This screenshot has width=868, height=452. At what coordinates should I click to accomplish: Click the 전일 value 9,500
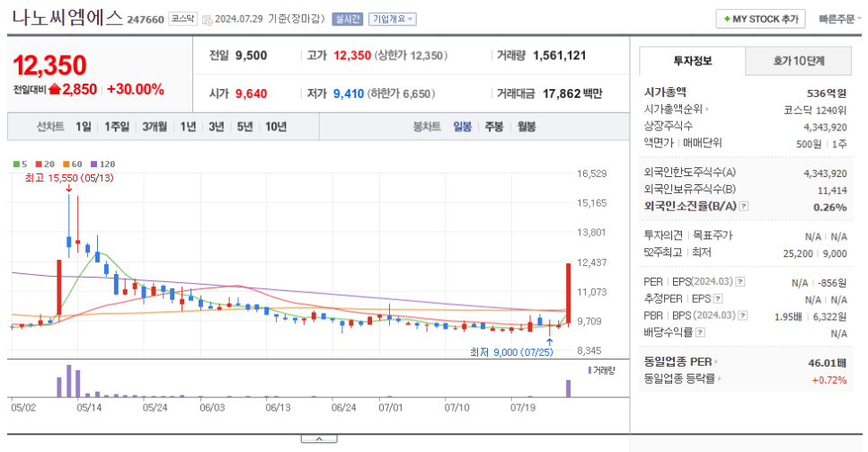252,56
